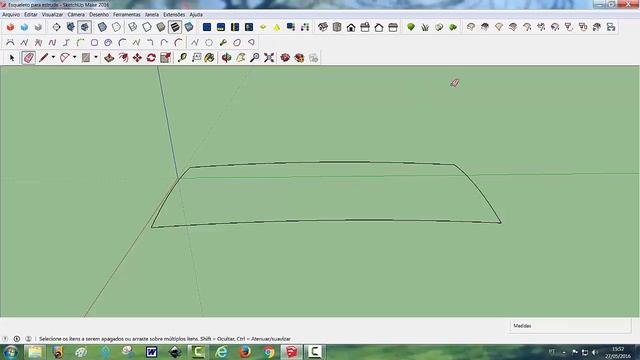Click the drawn curved rectangle face
Screen dimensions: 640x360
(327, 194)
